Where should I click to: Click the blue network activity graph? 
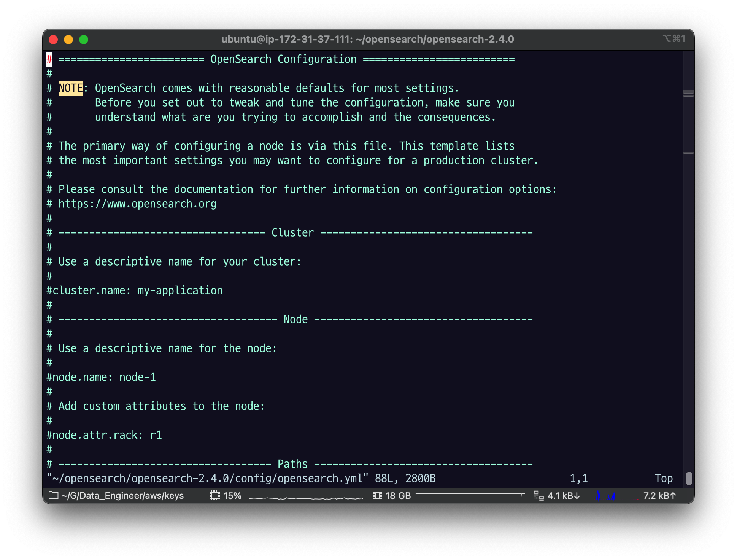tap(616, 495)
